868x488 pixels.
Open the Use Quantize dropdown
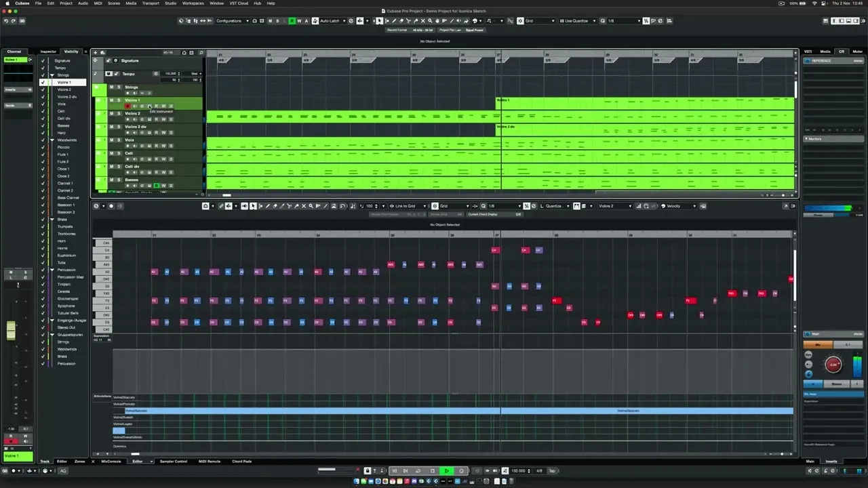pyautogui.click(x=578, y=21)
